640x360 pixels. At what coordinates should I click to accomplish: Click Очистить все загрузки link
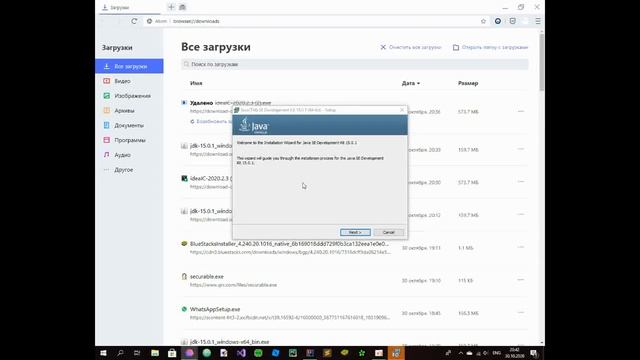[x=411, y=47]
